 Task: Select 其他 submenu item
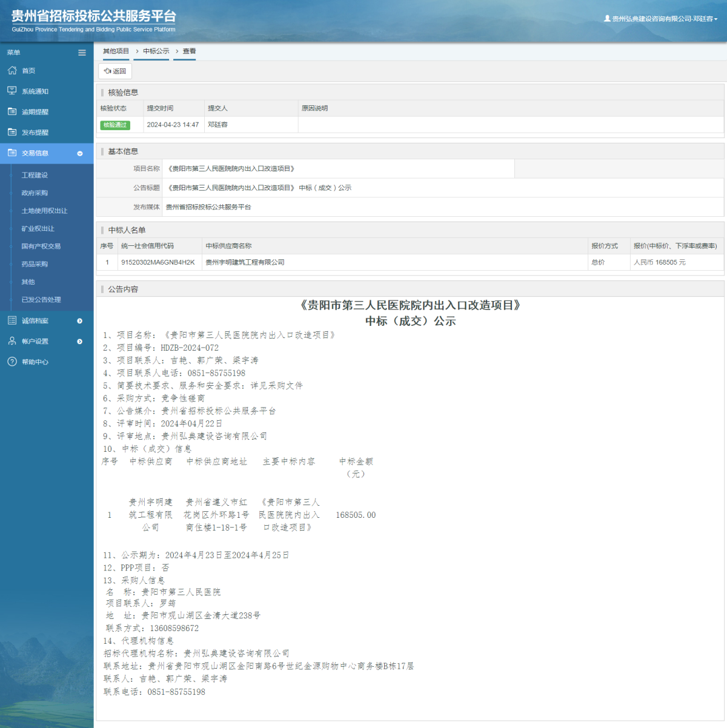[x=28, y=282]
